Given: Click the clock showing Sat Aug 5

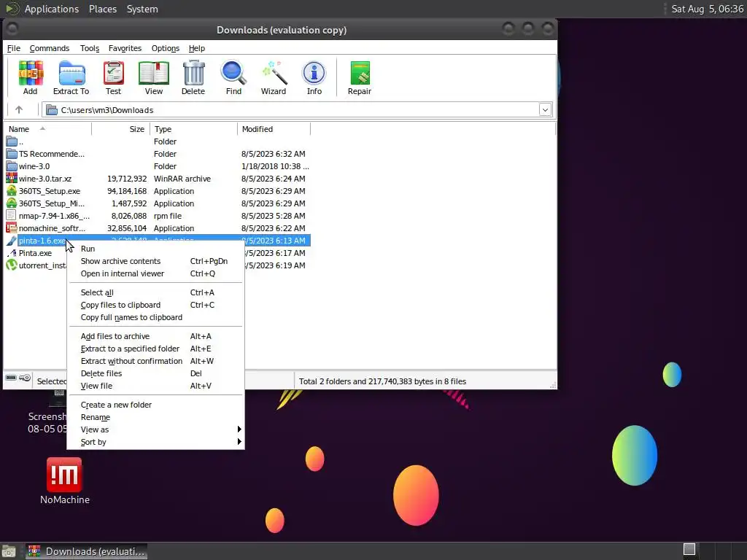Looking at the screenshot, I should click(x=708, y=9).
